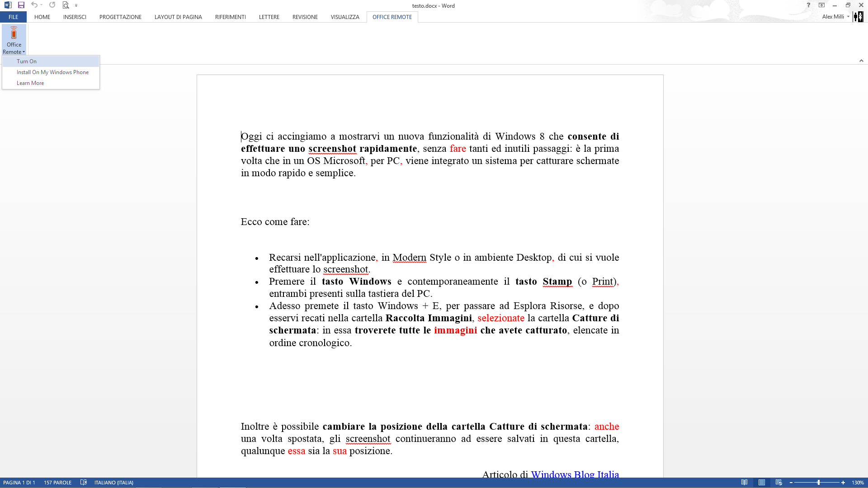Click the red word anche in last paragraph
The height and width of the screenshot is (488, 868).
tap(606, 427)
